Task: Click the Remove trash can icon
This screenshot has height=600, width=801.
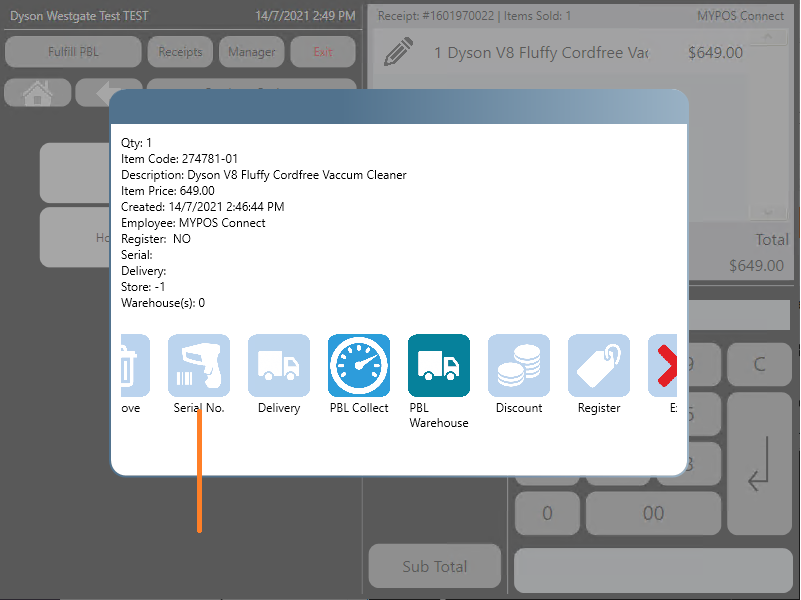Action: coord(135,365)
